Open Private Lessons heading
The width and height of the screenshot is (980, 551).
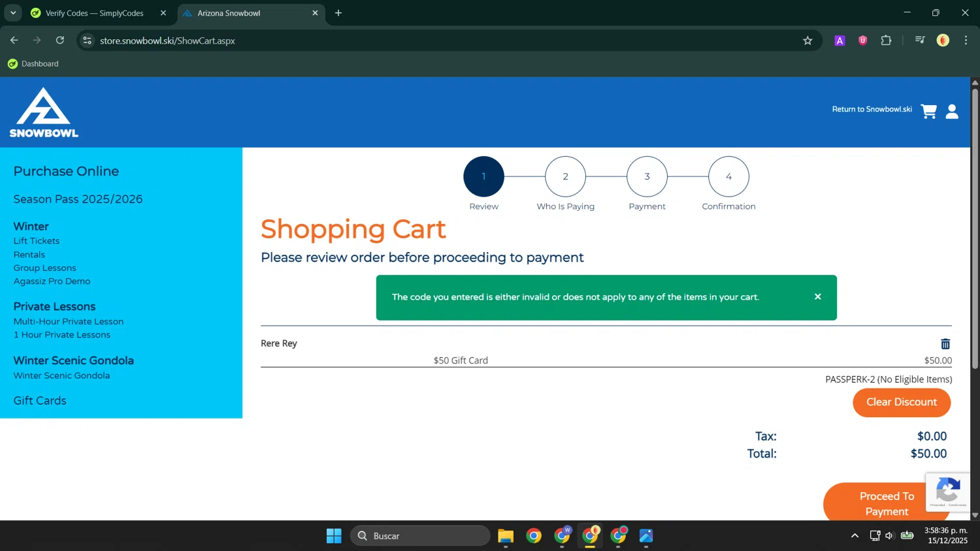tap(54, 307)
